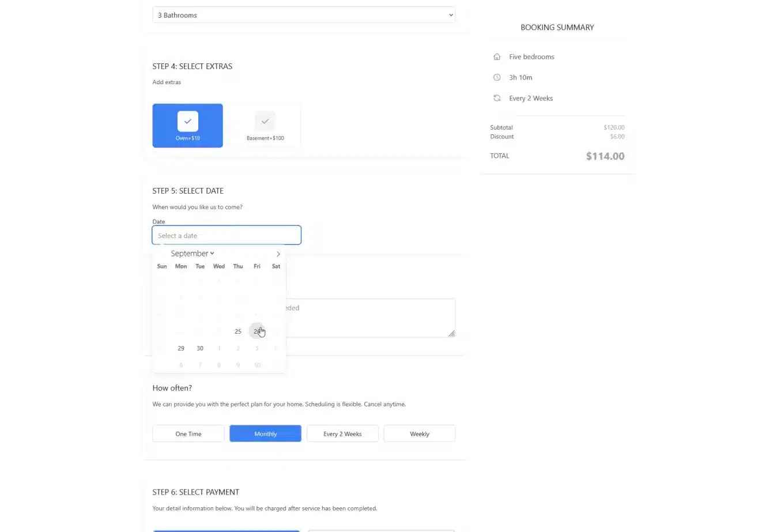The width and height of the screenshot is (777, 532).
Task: Select September 30 date
Action: 200,348
